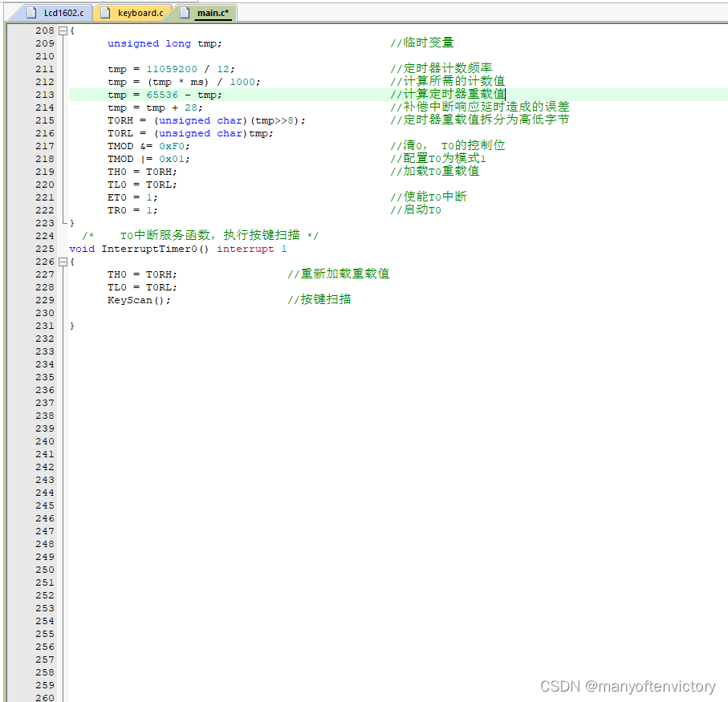Click the 'unsigned long tmp;' declaration
Screen dimensions: 728x702
[165, 43]
